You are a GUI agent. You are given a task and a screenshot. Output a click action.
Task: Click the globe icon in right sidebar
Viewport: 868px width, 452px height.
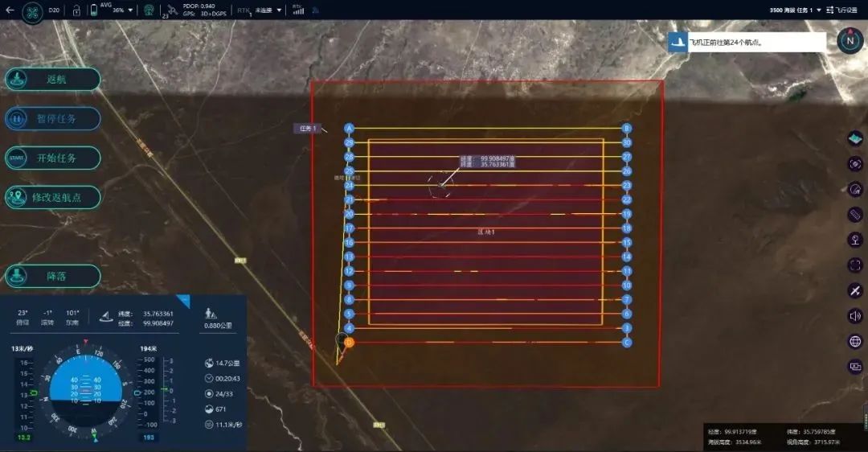(855, 341)
